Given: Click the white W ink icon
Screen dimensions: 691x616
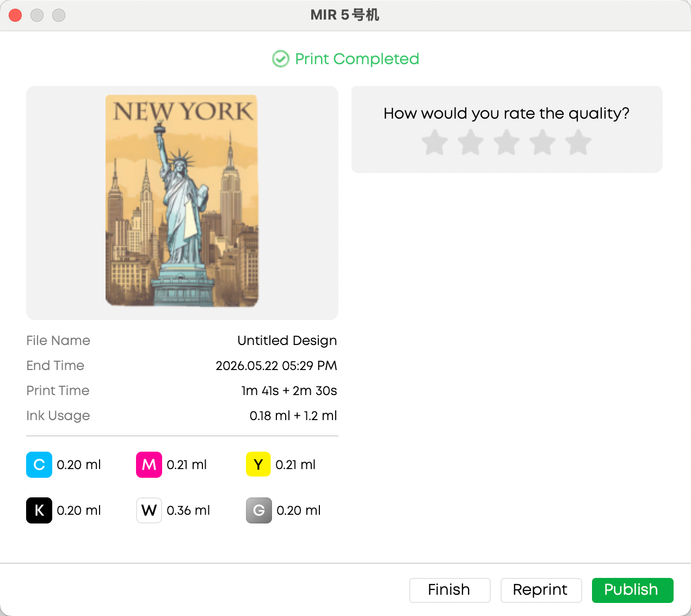Looking at the screenshot, I should point(149,510).
